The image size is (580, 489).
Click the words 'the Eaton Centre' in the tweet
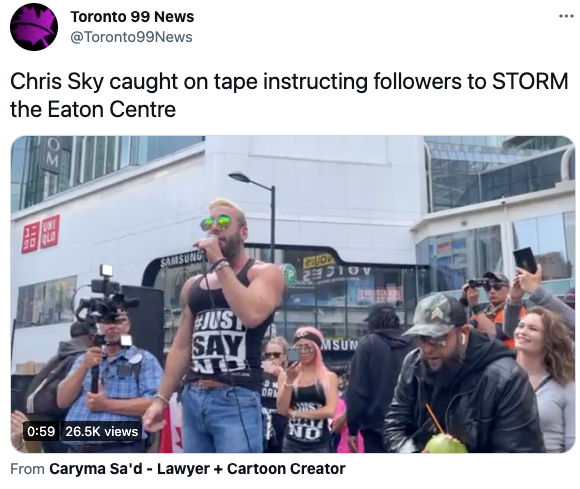(x=93, y=109)
